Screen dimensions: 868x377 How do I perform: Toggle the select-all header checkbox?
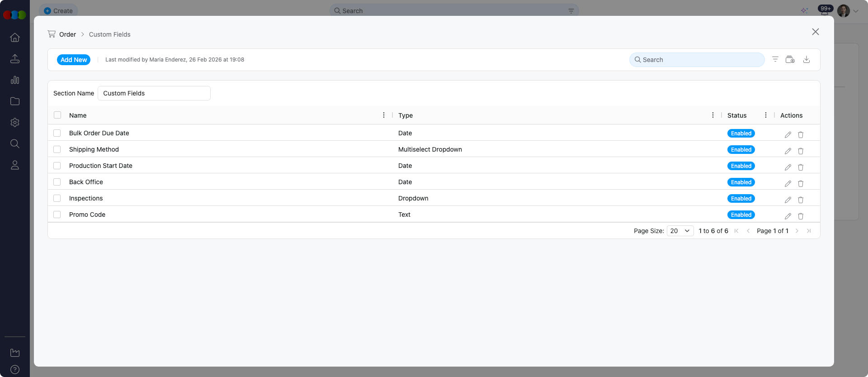click(57, 115)
